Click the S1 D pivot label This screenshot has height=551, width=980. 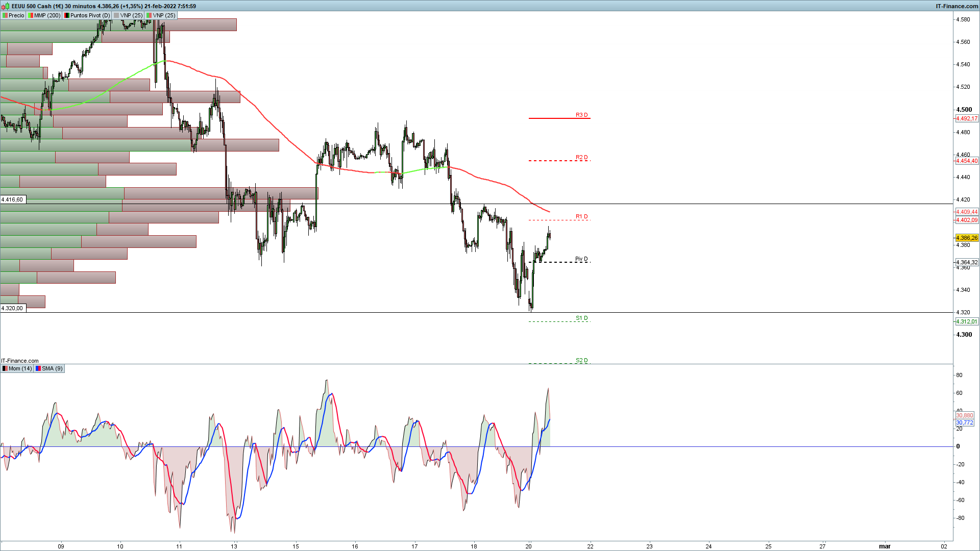(x=581, y=318)
